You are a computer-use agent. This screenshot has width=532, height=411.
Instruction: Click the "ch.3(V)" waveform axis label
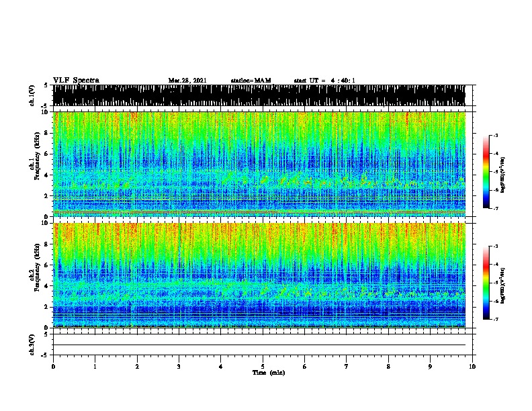tap(32, 345)
